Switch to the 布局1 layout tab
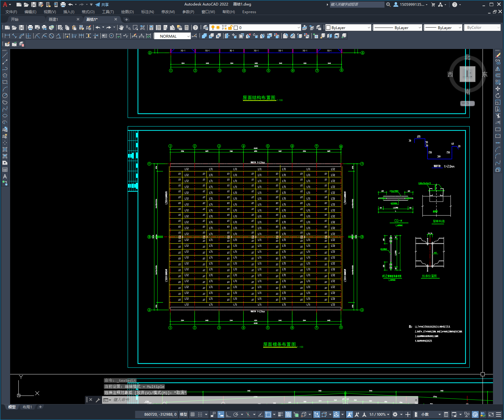The height and width of the screenshot is (420, 504). point(27,407)
